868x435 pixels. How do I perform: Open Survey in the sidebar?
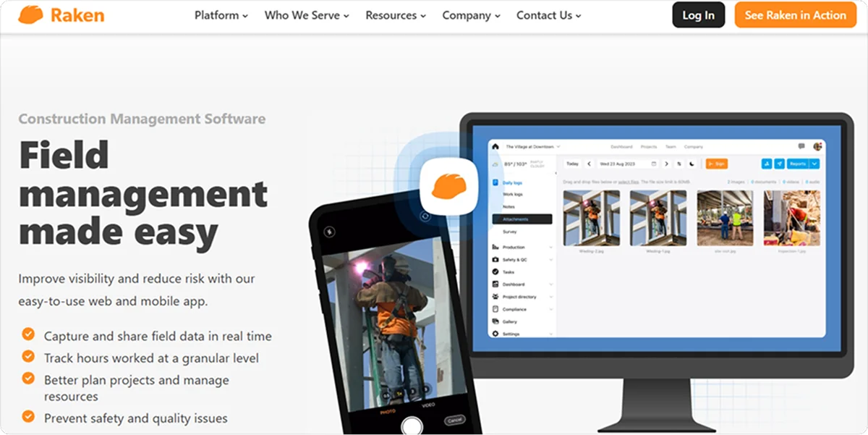509,232
